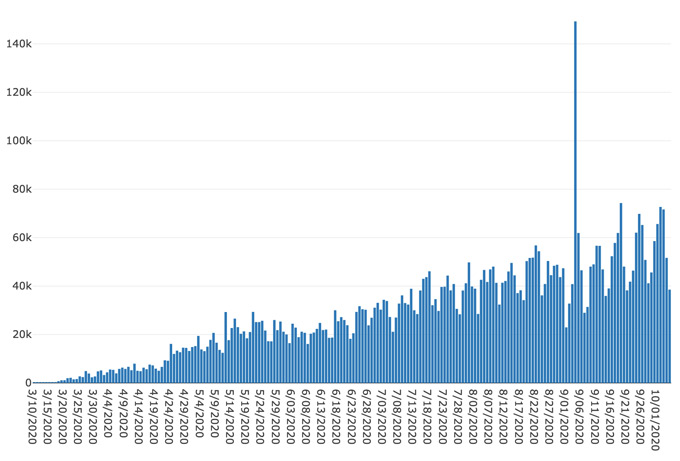
Task: Select the 3/10/2020 x-axis date label
Action: coord(32,416)
